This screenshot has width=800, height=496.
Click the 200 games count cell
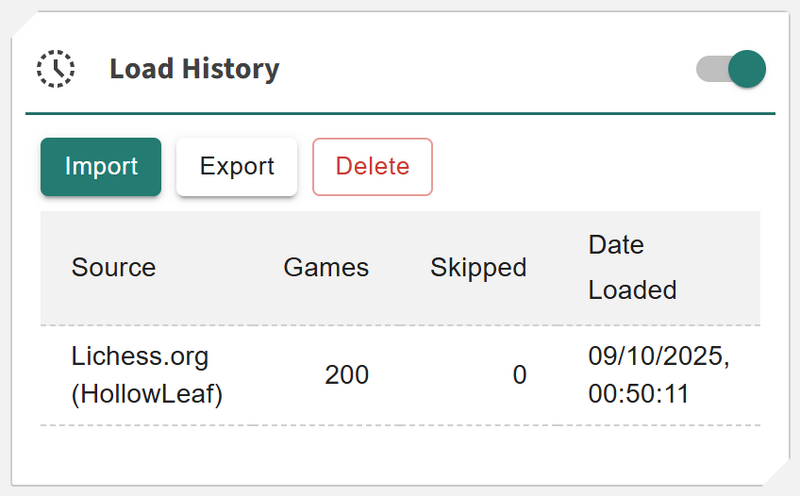coord(346,375)
